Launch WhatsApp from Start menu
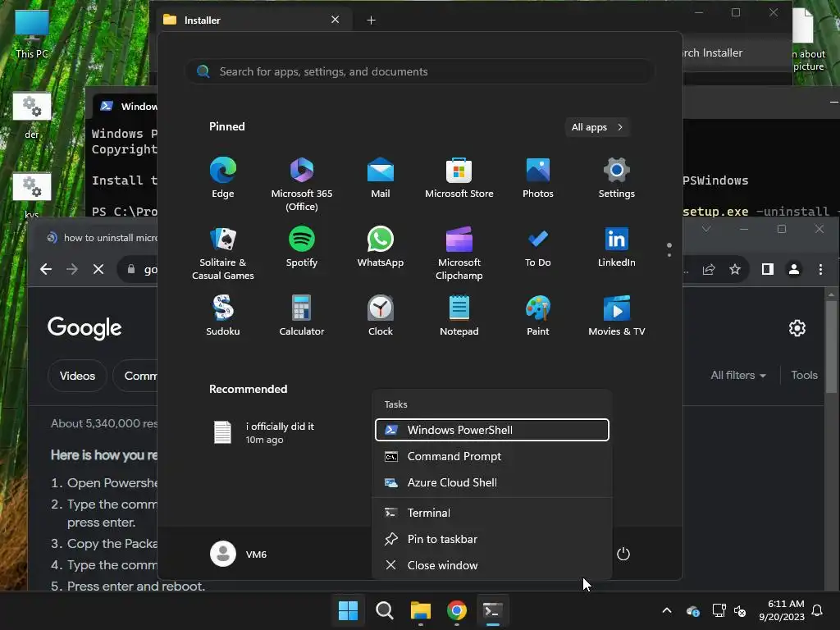Image resolution: width=840 pixels, height=630 pixels. pyautogui.click(x=381, y=247)
